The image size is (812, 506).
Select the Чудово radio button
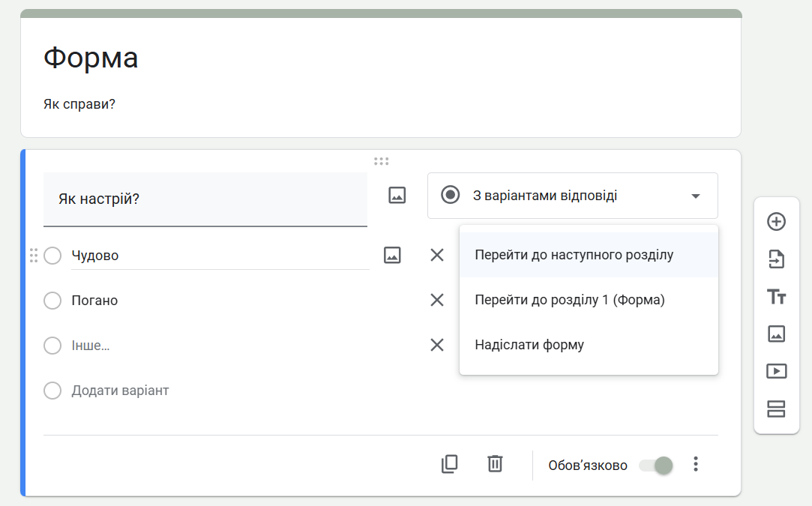52,256
